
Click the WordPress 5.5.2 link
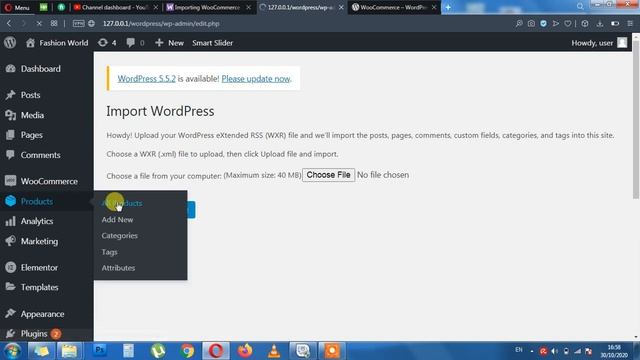(147, 79)
